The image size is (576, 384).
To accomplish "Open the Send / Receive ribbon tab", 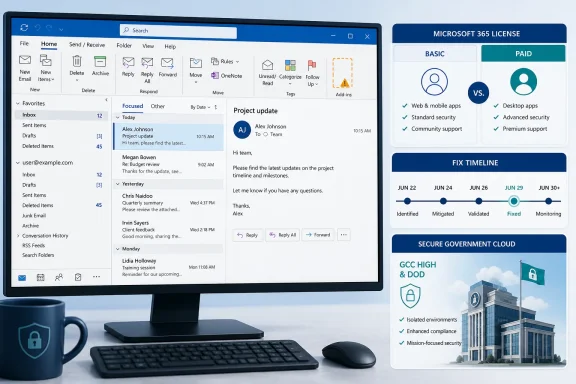I will tap(87, 44).
